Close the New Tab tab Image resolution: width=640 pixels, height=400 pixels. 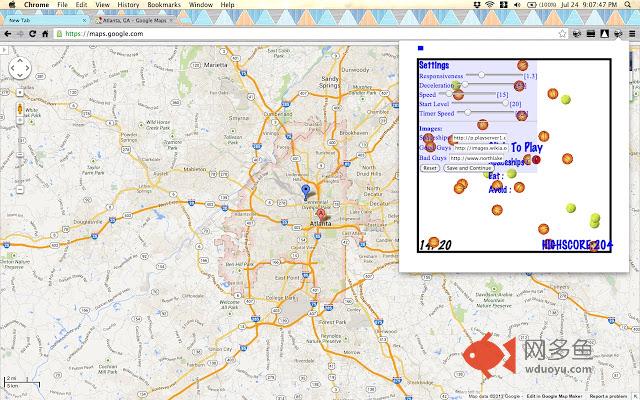pos(84,20)
